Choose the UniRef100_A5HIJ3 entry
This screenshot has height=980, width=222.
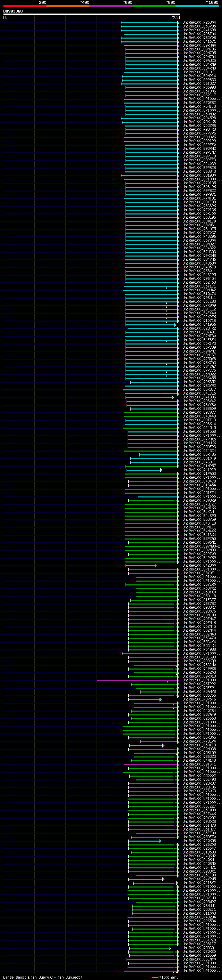coord(199,106)
